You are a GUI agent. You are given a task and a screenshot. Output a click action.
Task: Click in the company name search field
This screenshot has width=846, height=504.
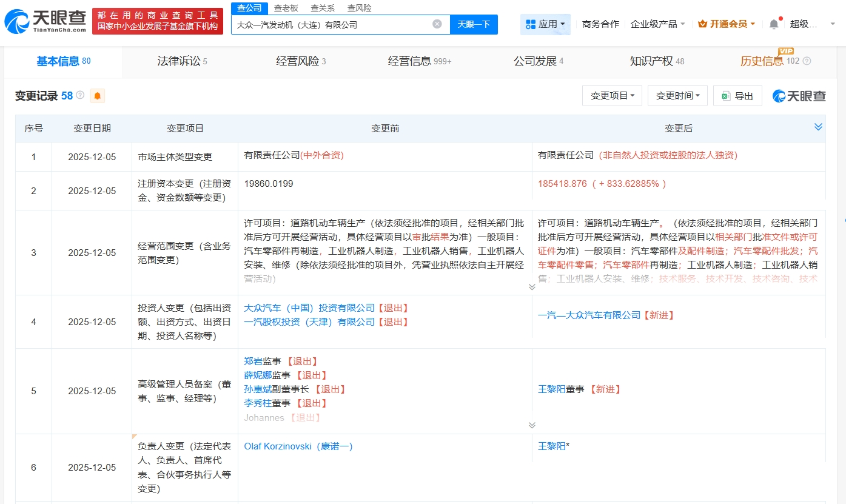(331, 25)
